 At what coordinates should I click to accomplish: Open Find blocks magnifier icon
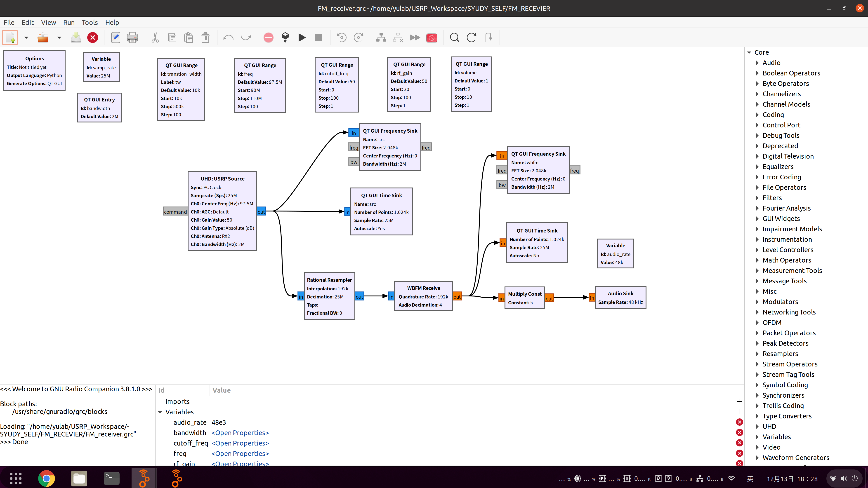(454, 37)
